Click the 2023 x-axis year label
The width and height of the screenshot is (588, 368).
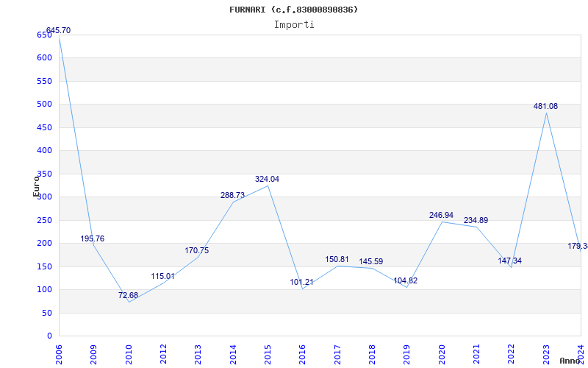click(x=546, y=354)
